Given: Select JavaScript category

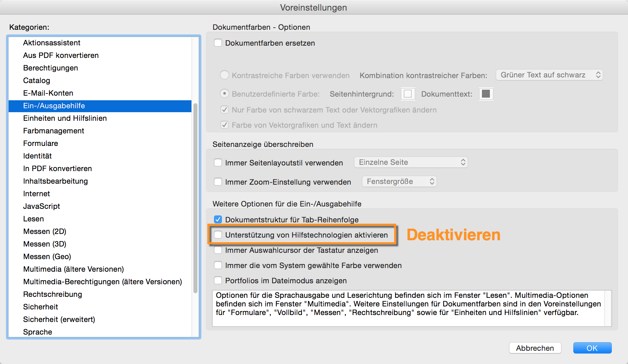Looking at the screenshot, I should click(100, 206).
